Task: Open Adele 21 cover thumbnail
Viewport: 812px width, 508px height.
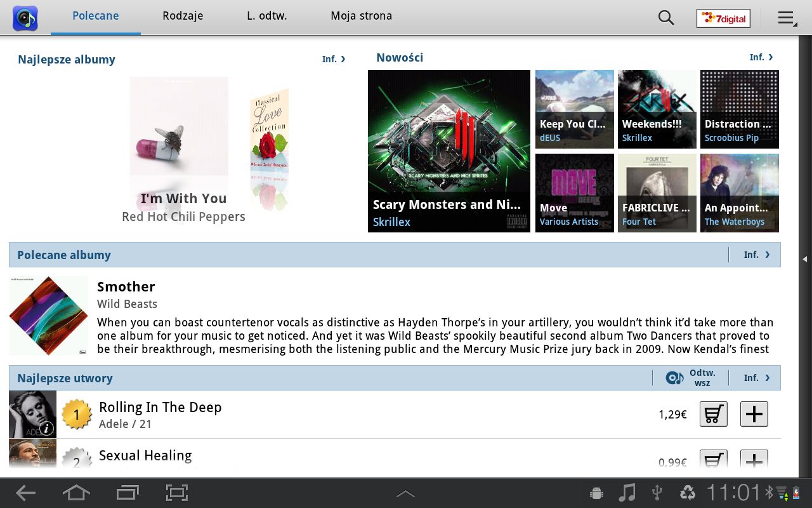Action: click(33, 414)
